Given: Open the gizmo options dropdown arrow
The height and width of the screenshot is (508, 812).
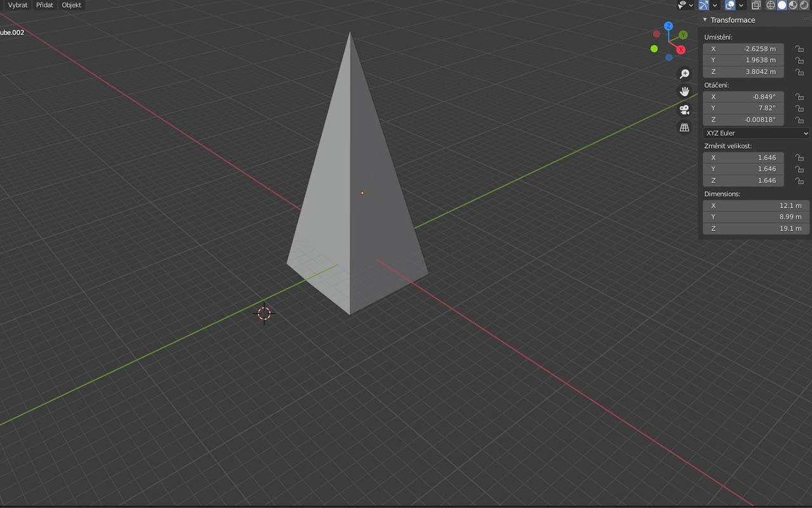Looking at the screenshot, I should tap(716, 5).
